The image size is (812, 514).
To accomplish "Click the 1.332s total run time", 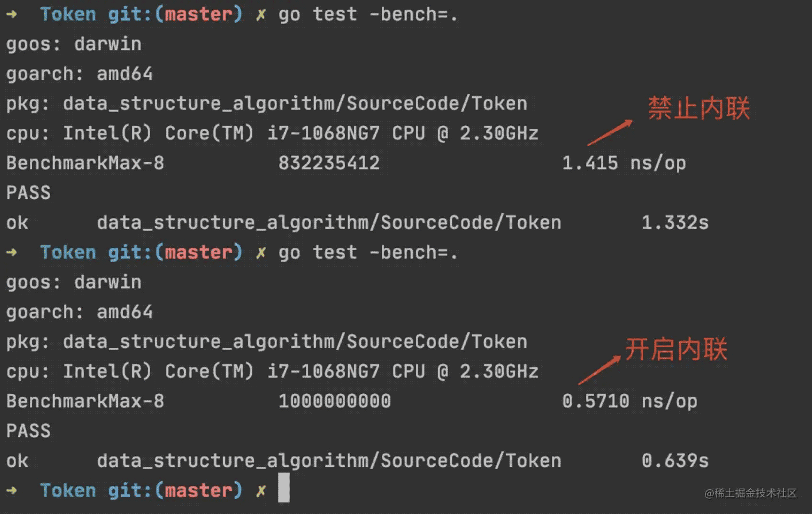I will (675, 223).
